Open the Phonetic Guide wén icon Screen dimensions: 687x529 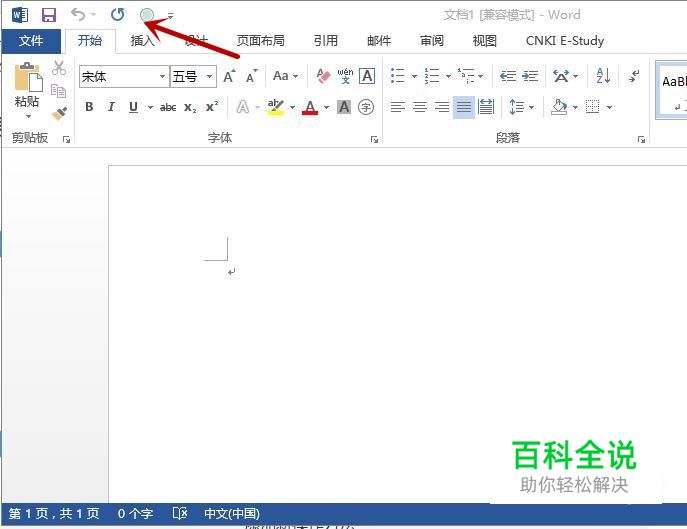click(345, 76)
